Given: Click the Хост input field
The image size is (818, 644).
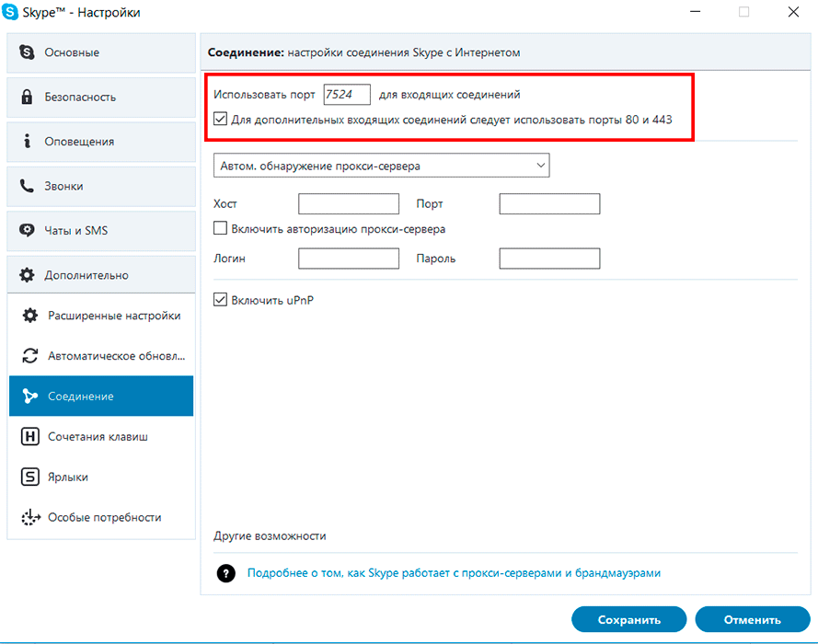Looking at the screenshot, I should point(349,203).
